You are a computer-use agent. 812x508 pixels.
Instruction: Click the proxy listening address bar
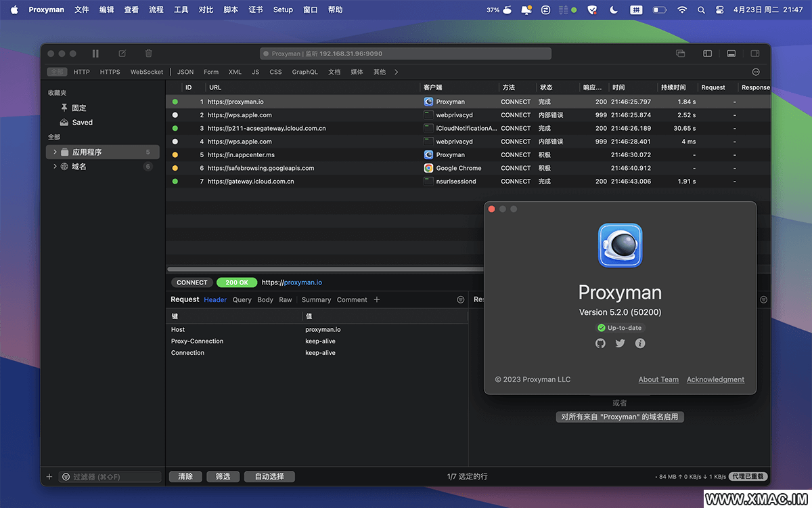(x=406, y=54)
